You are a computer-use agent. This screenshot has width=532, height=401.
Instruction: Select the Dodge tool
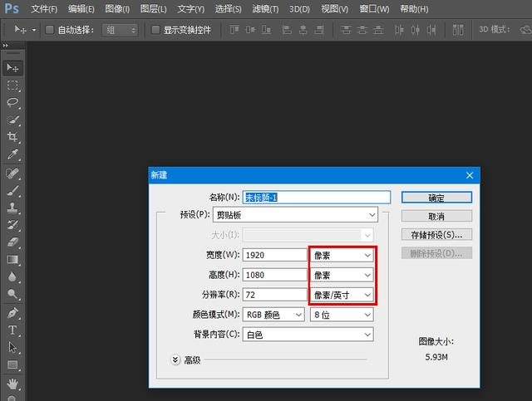pos(12,294)
